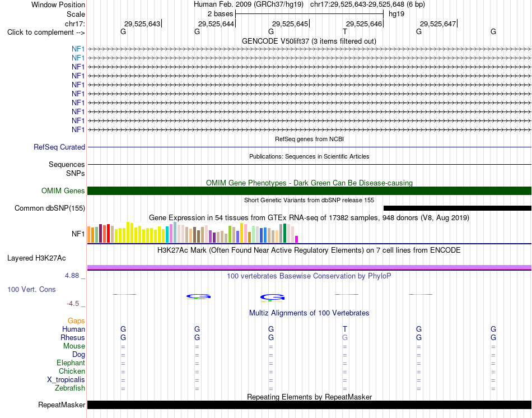Image resolution: width=532 pixels, height=418 pixels.
Task: Select the Dog species label
Action: (79, 355)
